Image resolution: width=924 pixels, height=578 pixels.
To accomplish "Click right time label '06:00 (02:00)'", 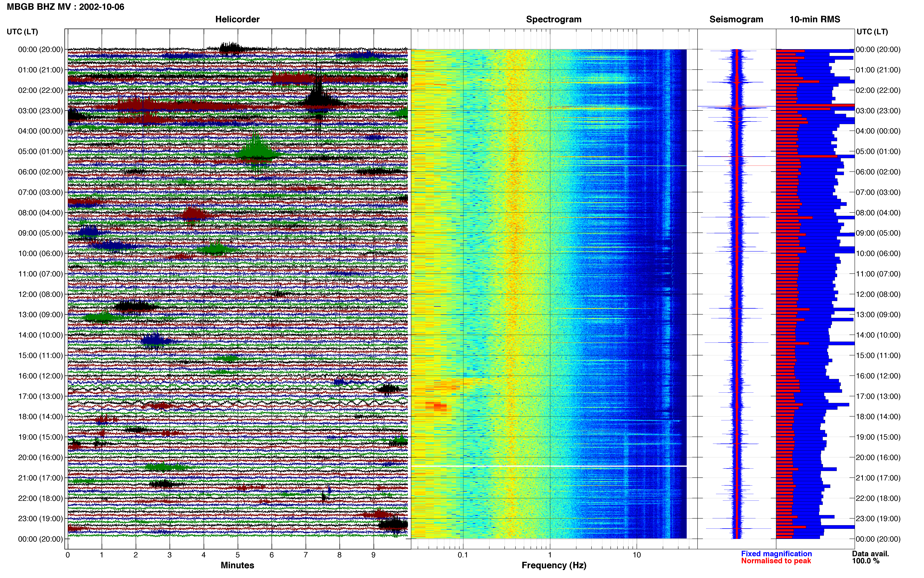I will pos(878,172).
